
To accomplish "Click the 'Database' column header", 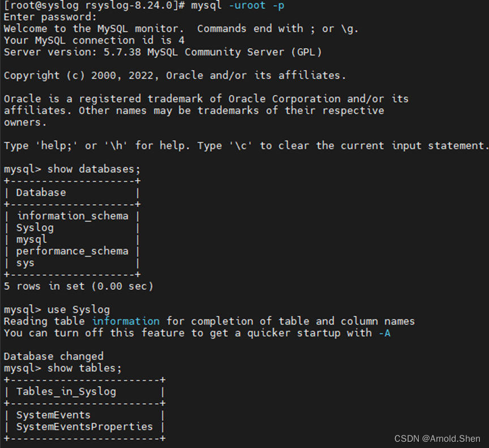I will [x=41, y=193].
